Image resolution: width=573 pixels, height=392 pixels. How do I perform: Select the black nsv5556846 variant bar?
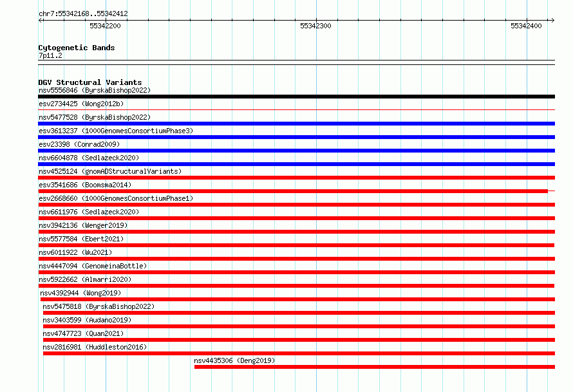click(296, 97)
